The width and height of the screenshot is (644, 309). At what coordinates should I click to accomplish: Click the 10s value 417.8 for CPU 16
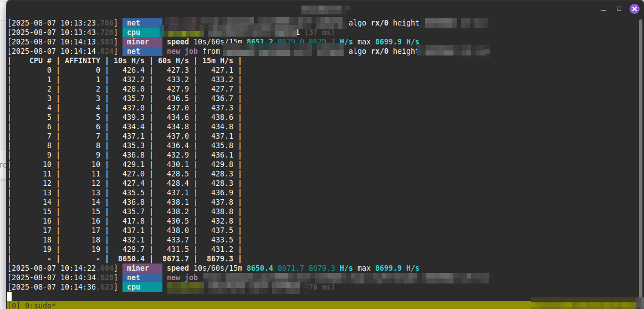(134, 221)
